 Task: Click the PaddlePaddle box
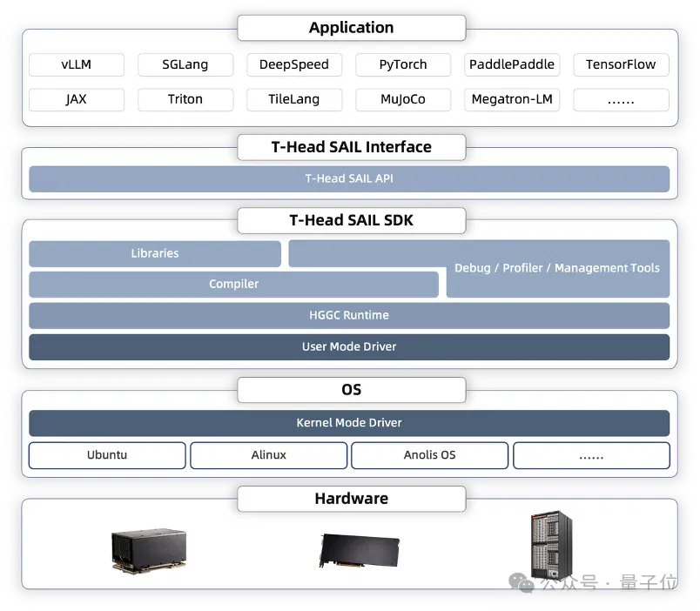coord(512,64)
